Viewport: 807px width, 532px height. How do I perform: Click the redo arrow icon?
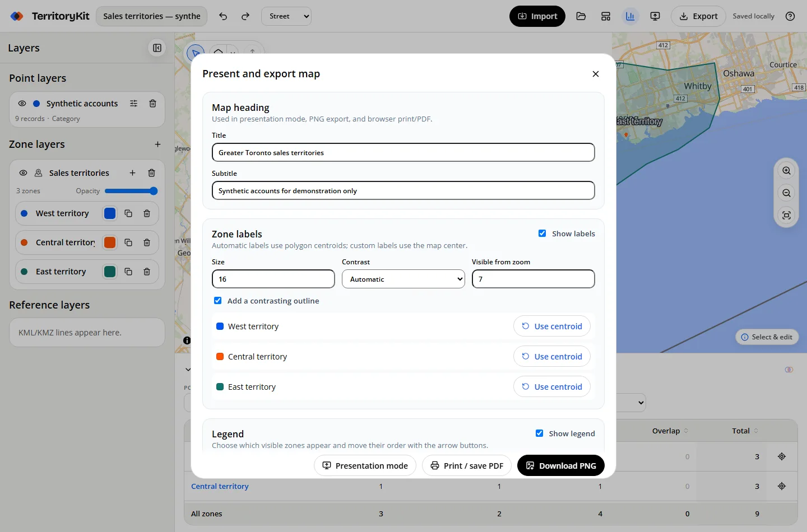(x=245, y=16)
